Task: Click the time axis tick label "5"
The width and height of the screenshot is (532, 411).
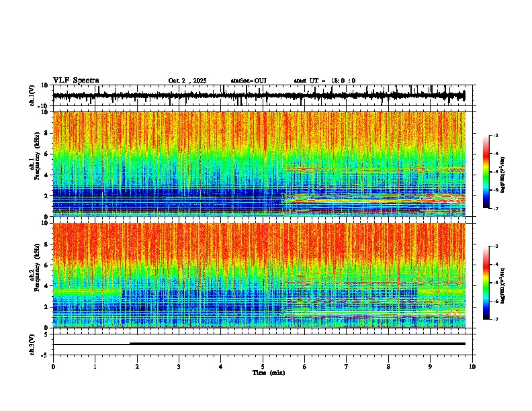Action: tap(263, 367)
